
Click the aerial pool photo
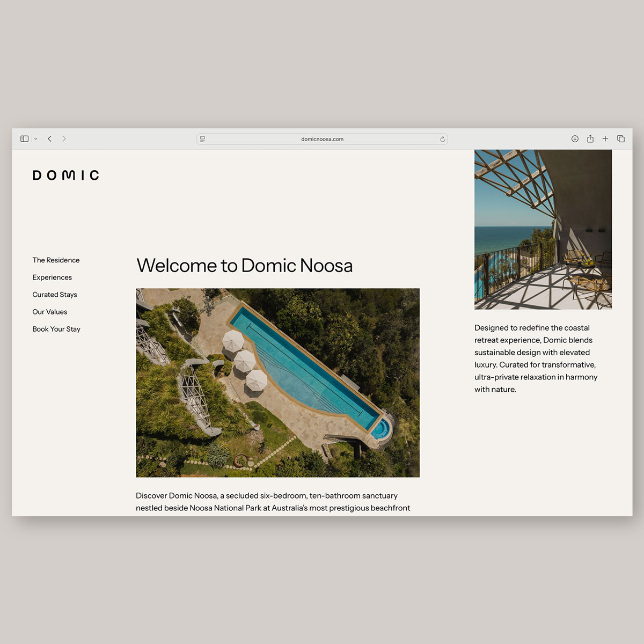pyautogui.click(x=277, y=383)
